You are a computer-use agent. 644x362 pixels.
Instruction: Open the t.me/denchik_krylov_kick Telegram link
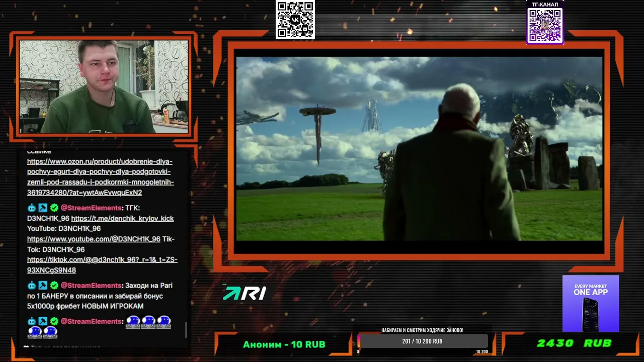[x=122, y=218]
